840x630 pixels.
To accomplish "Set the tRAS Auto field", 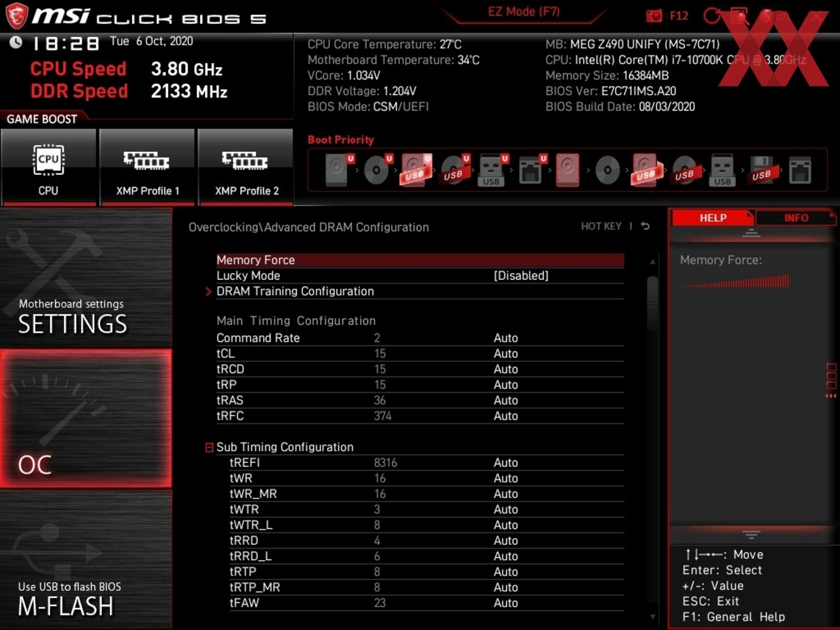I will coord(506,400).
